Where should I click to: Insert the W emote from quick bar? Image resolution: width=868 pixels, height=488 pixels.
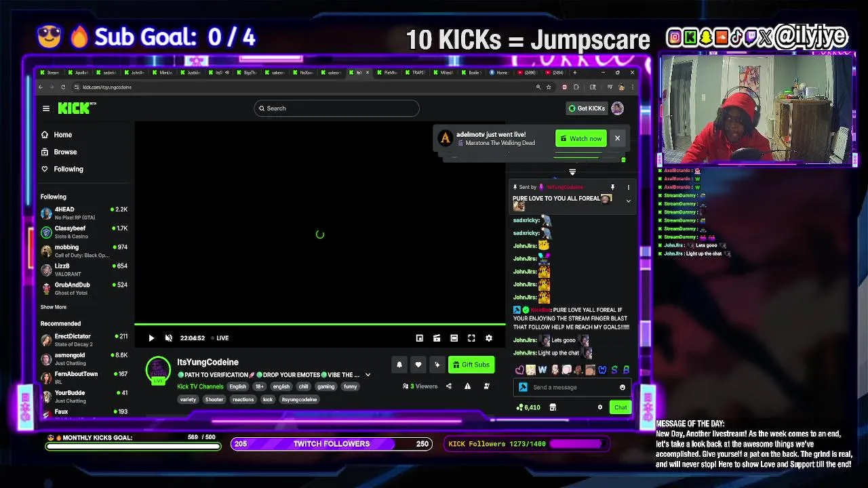coord(542,370)
